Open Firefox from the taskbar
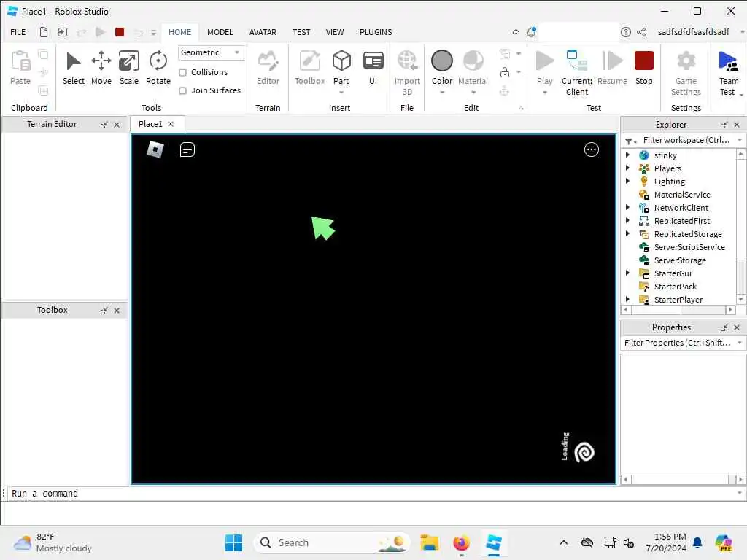Viewport: 747px width, 560px height. 461,542
